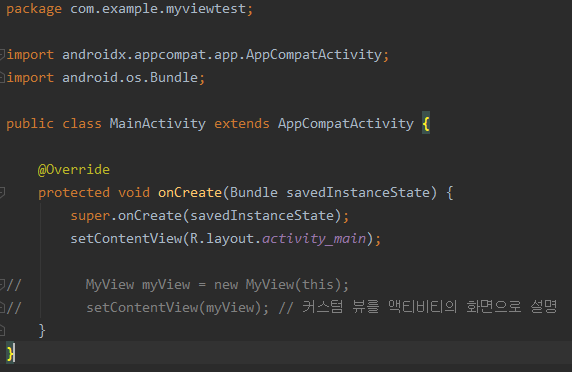The height and width of the screenshot is (372, 572).
Task: Click R.layout in setContentView
Action: coord(222,239)
